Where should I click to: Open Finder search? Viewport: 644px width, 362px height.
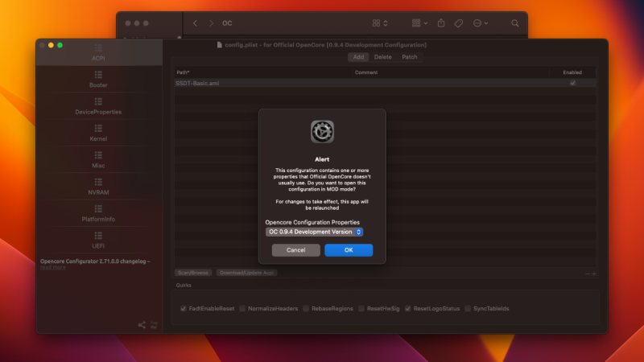tap(515, 23)
